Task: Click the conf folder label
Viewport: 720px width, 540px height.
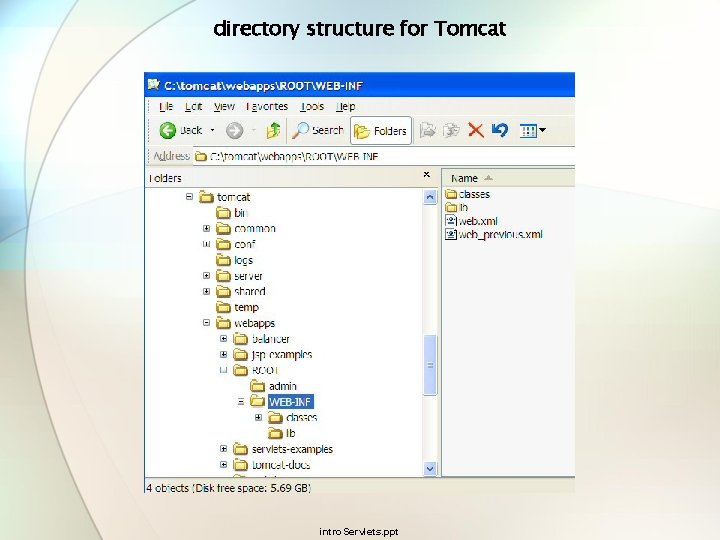Action: pos(245,244)
